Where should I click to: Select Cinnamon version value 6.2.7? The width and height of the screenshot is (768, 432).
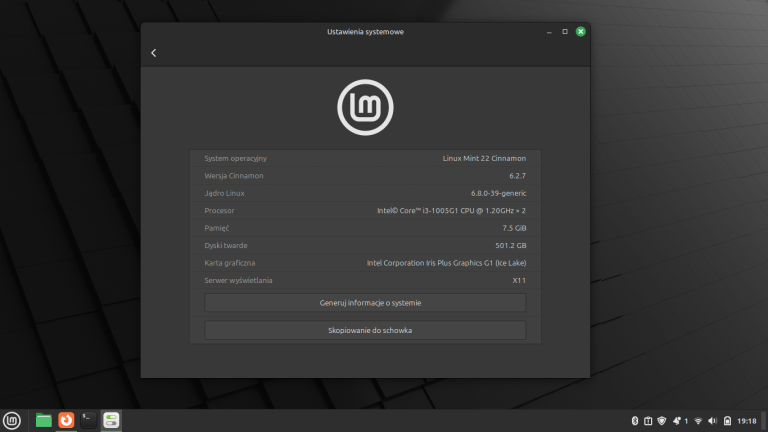(518, 176)
